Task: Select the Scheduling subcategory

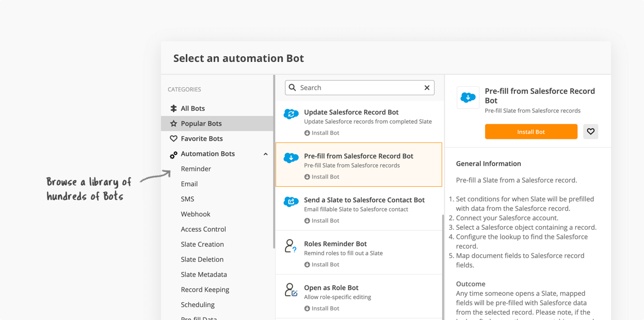Action: (198, 305)
